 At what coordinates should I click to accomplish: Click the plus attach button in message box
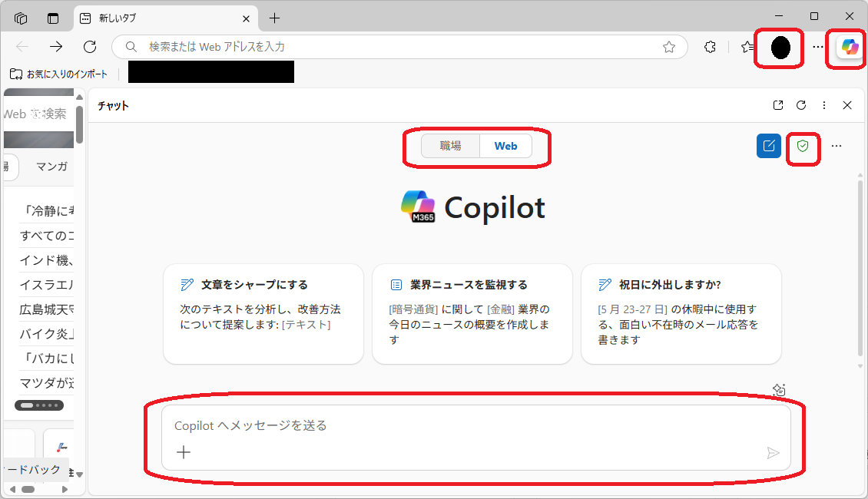184,452
